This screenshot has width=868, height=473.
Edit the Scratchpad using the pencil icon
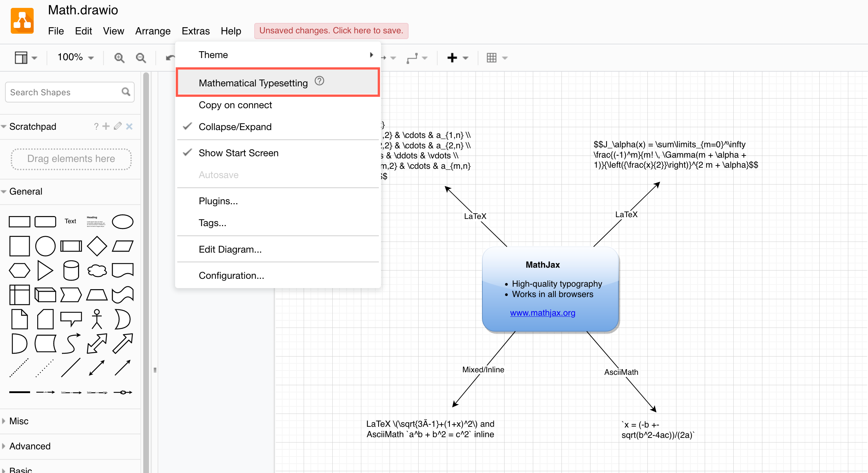117,126
